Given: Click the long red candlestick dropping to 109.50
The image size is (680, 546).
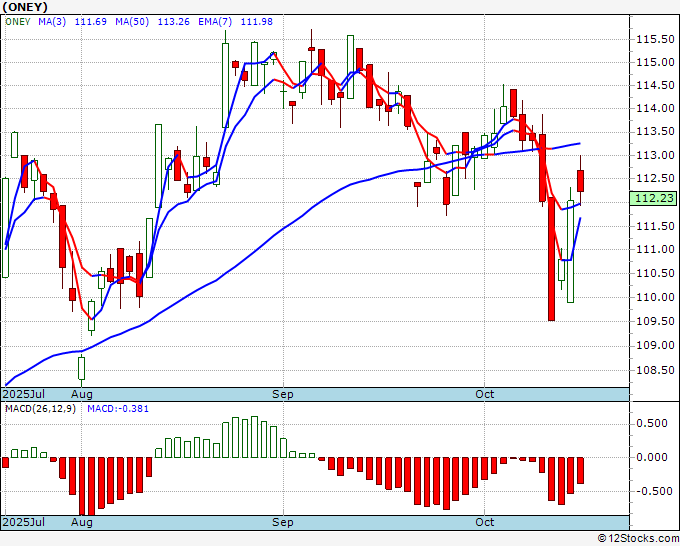Looking at the screenshot, I should point(552,259).
